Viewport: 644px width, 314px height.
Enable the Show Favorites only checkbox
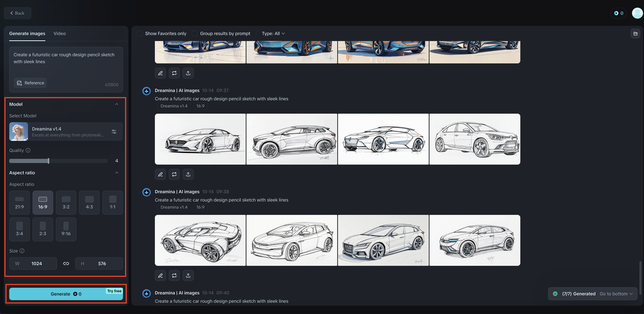(140, 34)
